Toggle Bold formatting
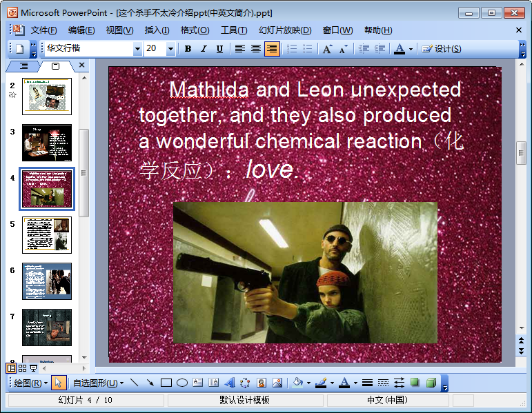Screen dimensions: 532x413 pyautogui.click(x=188, y=49)
